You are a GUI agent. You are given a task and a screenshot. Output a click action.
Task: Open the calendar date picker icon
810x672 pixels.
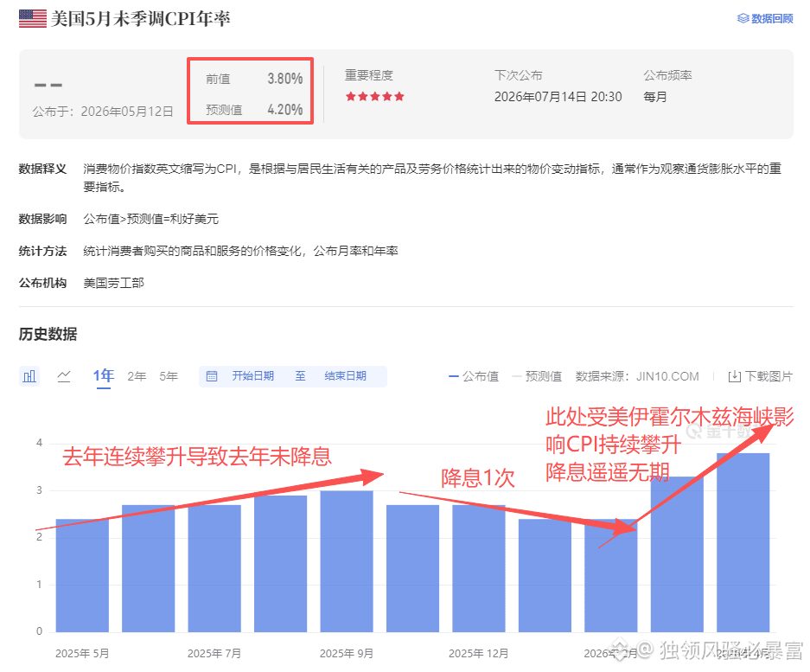tap(212, 376)
